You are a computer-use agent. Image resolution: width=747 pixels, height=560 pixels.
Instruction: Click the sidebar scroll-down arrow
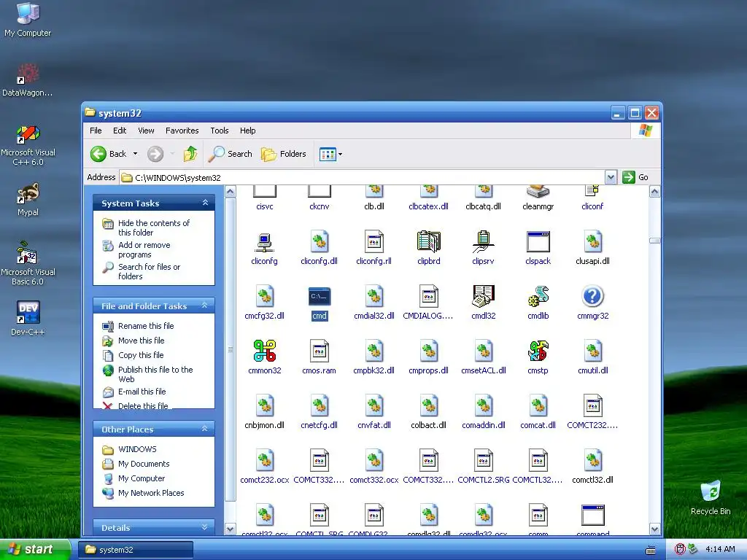230,529
